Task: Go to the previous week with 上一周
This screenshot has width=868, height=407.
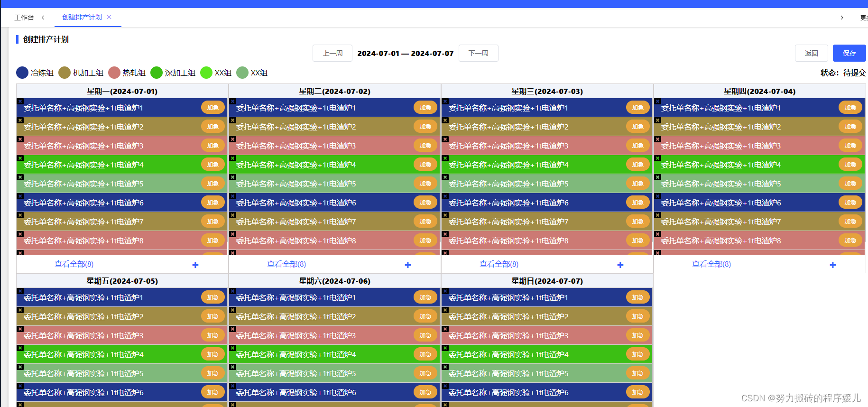Action: point(332,53)
